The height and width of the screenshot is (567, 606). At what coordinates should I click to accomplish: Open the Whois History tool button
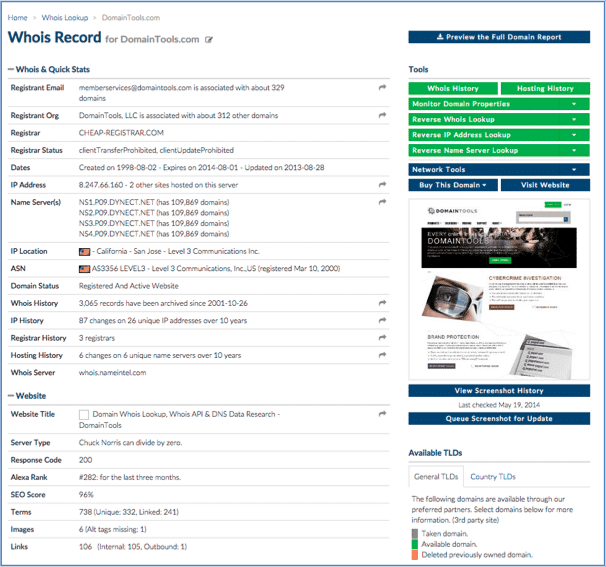coord(453,89)
